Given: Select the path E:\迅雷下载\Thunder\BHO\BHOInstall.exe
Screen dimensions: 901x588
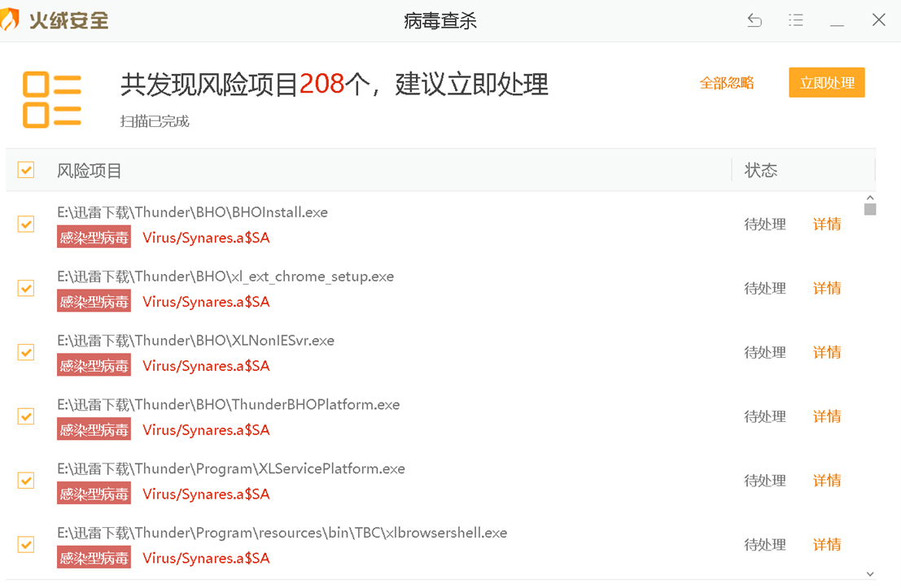Looking at the screenshot, I should pos(193,212).
